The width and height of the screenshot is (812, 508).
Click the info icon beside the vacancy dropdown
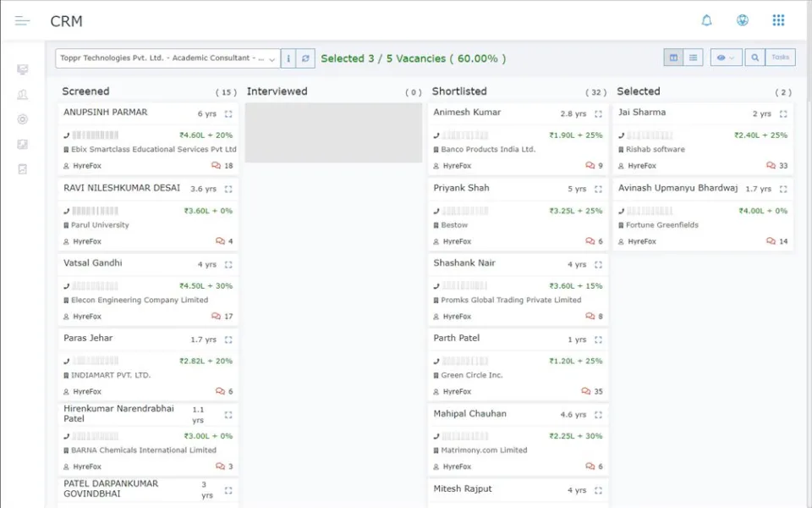pos(288,57)
